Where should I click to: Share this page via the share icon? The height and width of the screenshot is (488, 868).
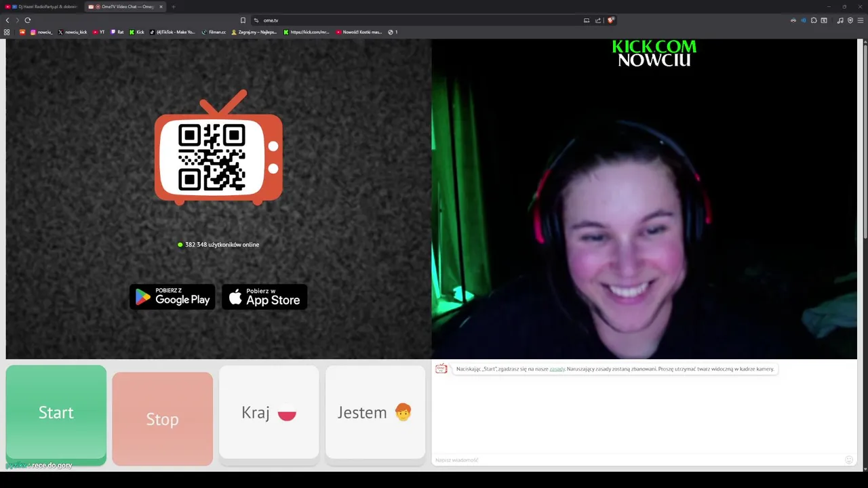(x=598, y=20)
